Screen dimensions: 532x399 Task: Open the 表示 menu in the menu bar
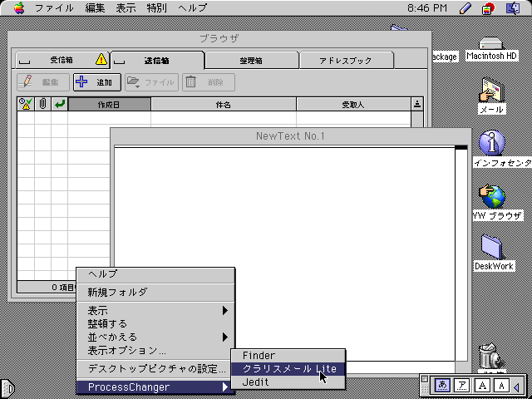point(126,7)
